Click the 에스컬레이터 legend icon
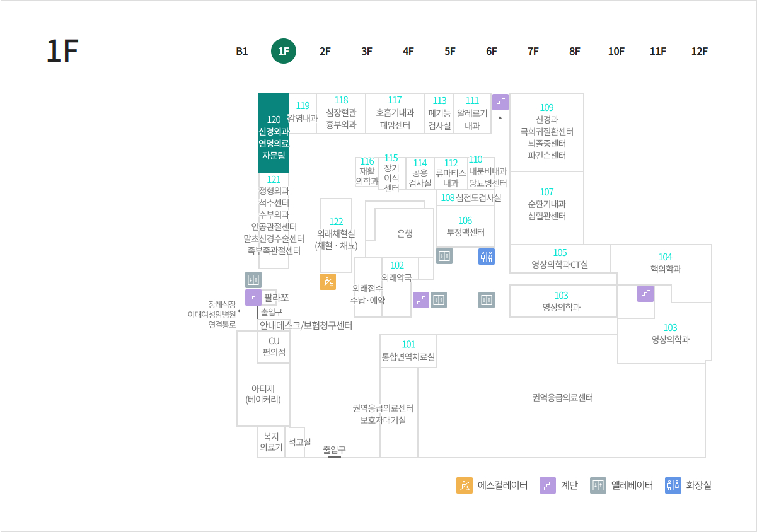This screenshot has width=757, height=532. pos(465,485)
